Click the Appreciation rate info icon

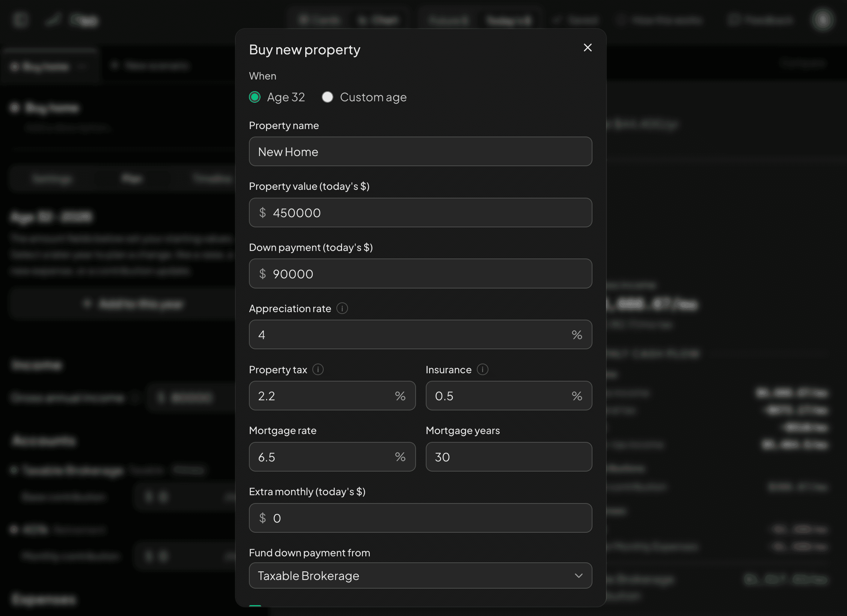342,308
